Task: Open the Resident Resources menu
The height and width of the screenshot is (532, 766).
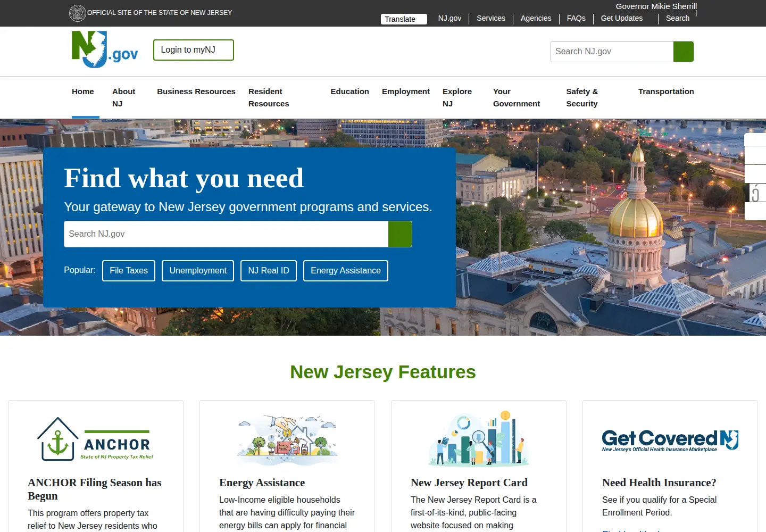Action: pyautogui.click(x=269, y=98)
